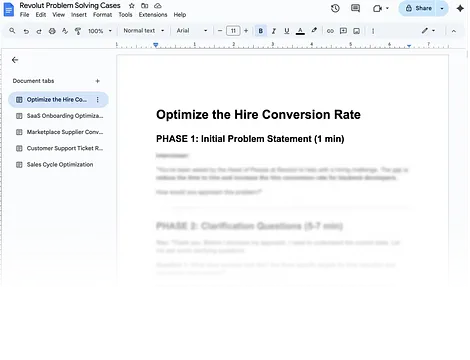The image size is (470, 360).
Task: Run spelling and grammar check
Action: [x=65, y=31]
